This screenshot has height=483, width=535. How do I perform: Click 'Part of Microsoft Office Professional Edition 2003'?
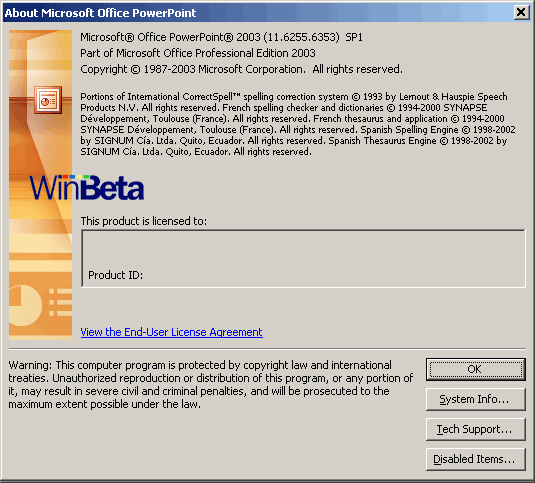198,53
